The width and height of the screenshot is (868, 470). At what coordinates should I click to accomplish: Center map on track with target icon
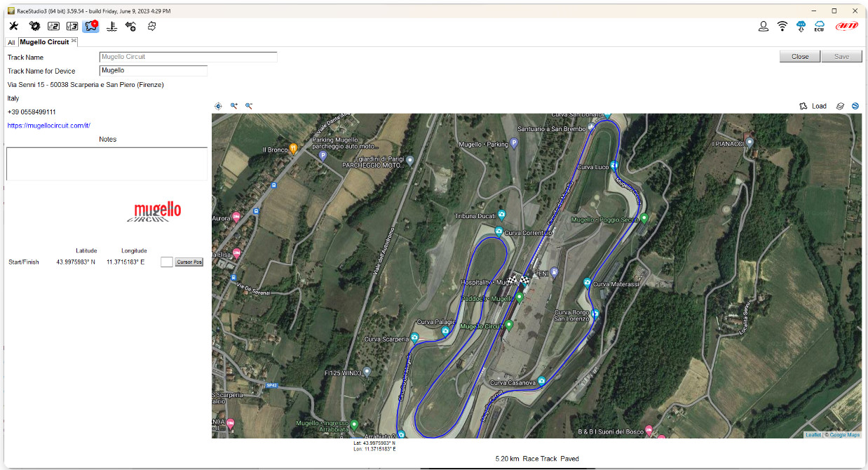[x=218, y=106]
